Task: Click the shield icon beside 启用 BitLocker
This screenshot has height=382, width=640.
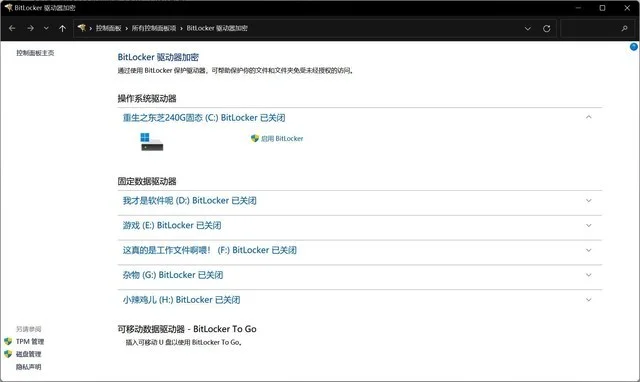Action: (255, 138)
